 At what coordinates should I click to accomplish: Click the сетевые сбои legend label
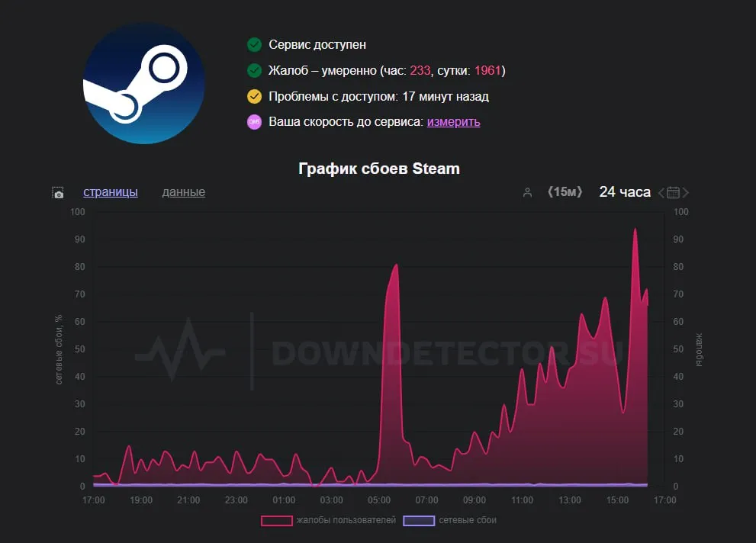(x=468, y=520)
